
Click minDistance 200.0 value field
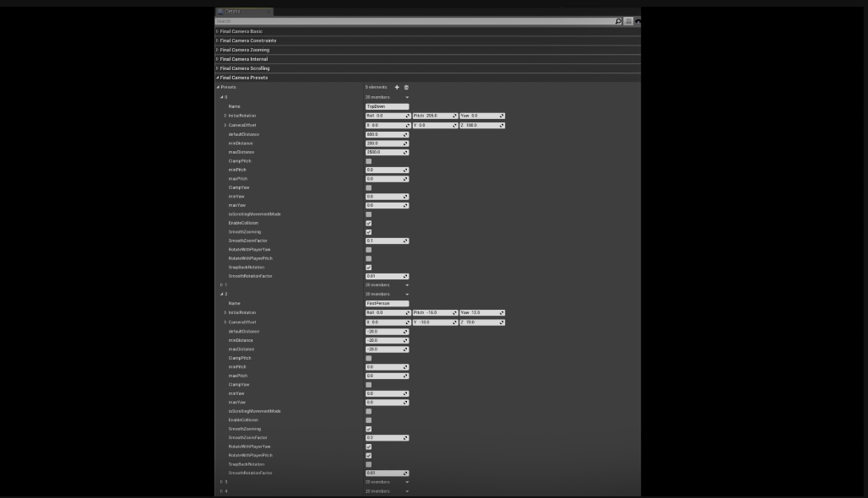click(387, 143)
